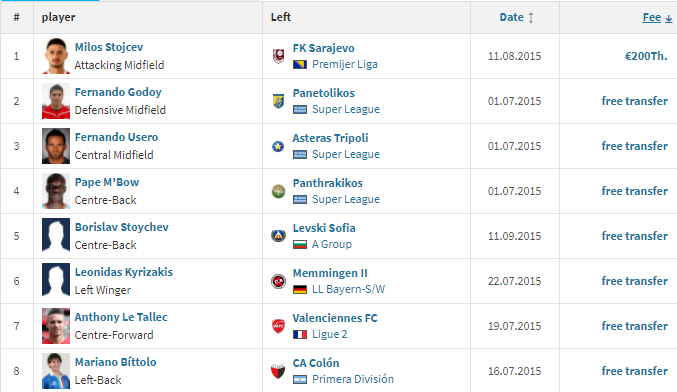Click the Asteras Tripoli club crest
Screen dimensions: 677x392
278,146
